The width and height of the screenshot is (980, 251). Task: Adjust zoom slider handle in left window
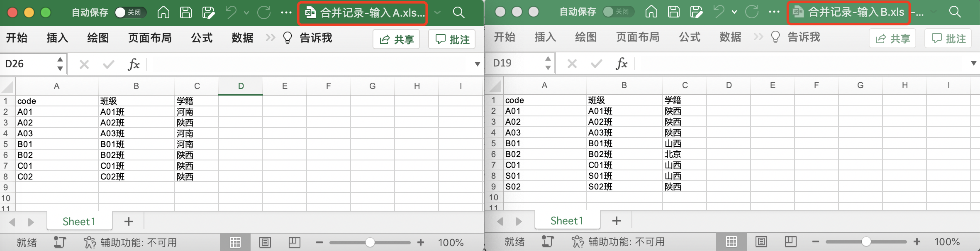point(370,242)
